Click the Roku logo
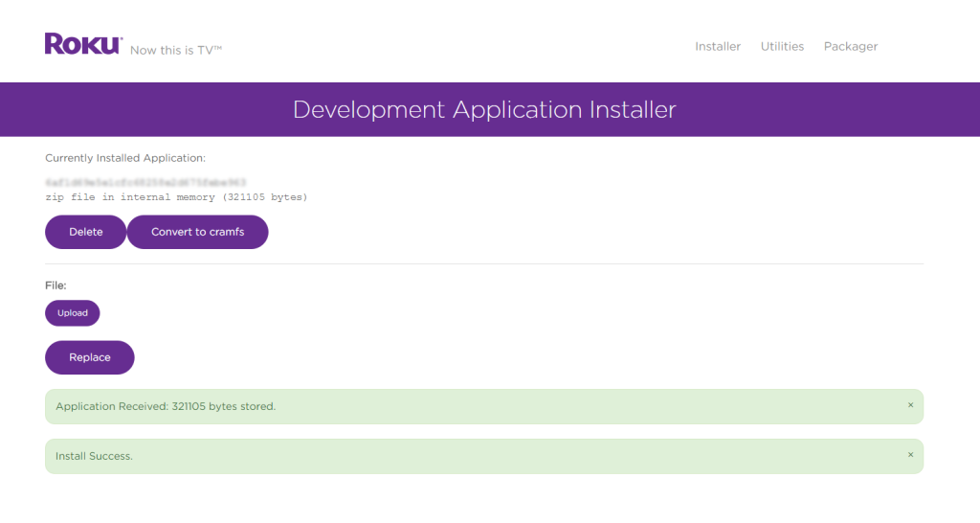This screenshot has width=980, height=523. coord(82,44)
